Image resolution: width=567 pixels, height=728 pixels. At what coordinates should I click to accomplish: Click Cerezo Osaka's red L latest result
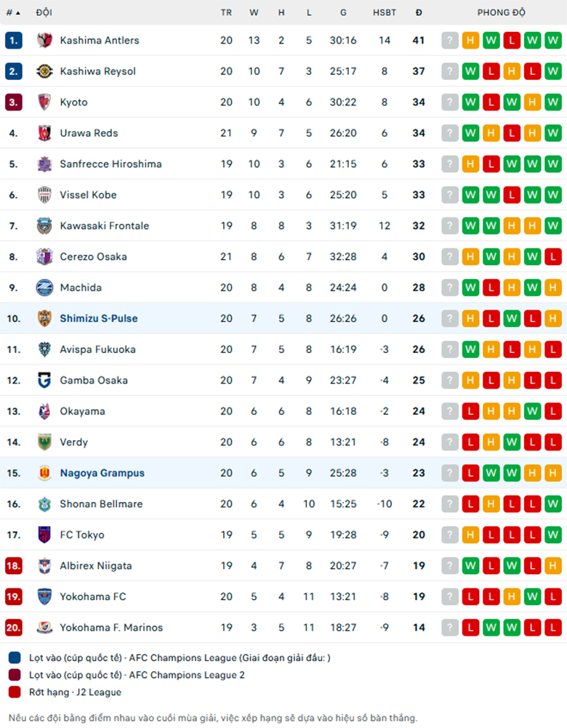pyautogui.click(x=553, y=256)
